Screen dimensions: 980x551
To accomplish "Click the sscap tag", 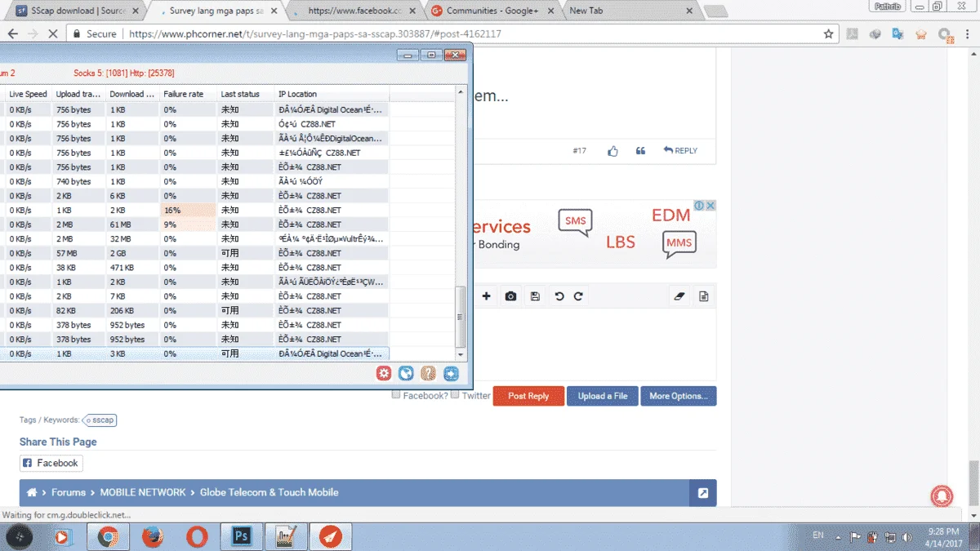I will pyautogui.click(x=100, y=420).
